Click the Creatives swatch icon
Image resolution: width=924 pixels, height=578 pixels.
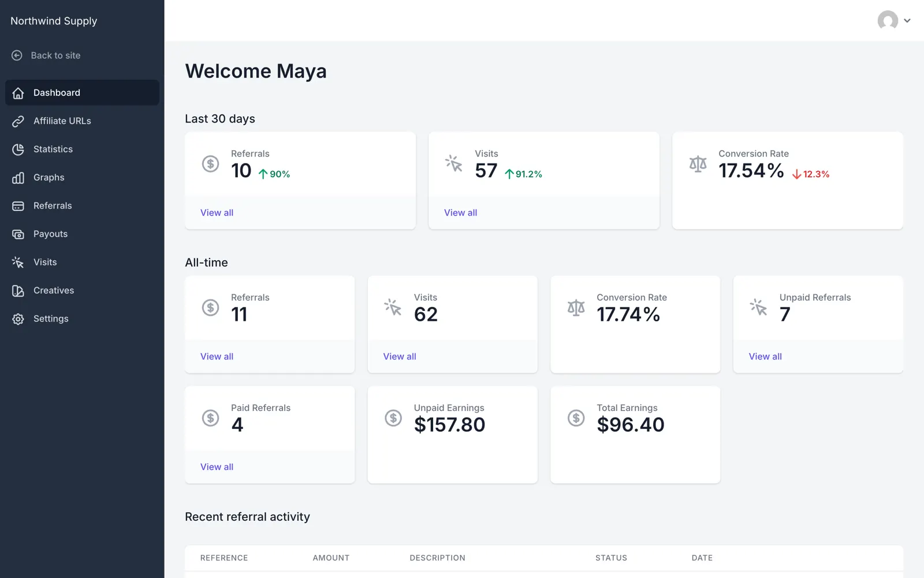pyautogui.click(x=18, y=291)
